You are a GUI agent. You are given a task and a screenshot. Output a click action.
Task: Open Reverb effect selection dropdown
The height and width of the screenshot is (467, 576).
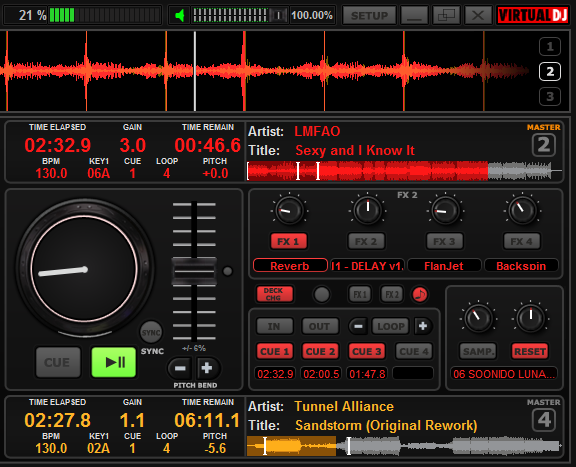point(290,265)
